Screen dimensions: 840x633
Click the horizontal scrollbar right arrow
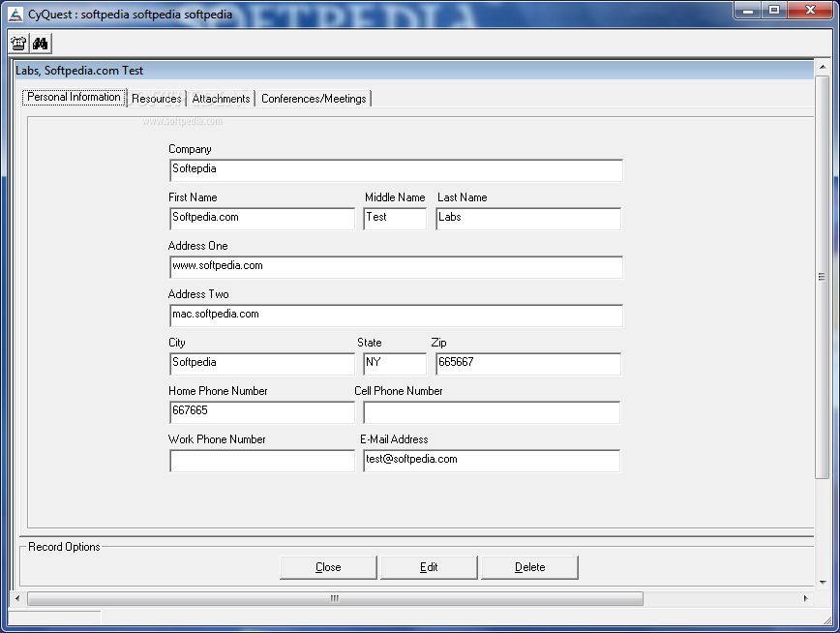pyautogui.click(x=806, y=598)
